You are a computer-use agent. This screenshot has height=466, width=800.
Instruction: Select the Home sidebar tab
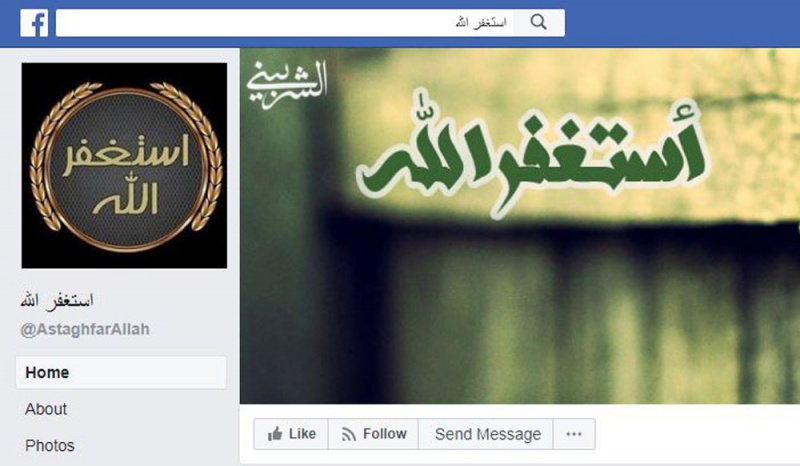click(x=121, y=373)
